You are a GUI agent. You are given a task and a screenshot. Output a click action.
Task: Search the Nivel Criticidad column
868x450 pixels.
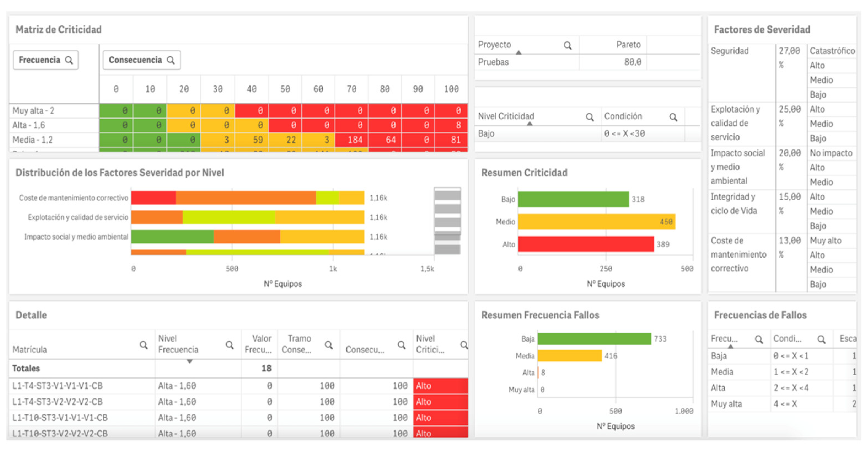click(589, 117)
